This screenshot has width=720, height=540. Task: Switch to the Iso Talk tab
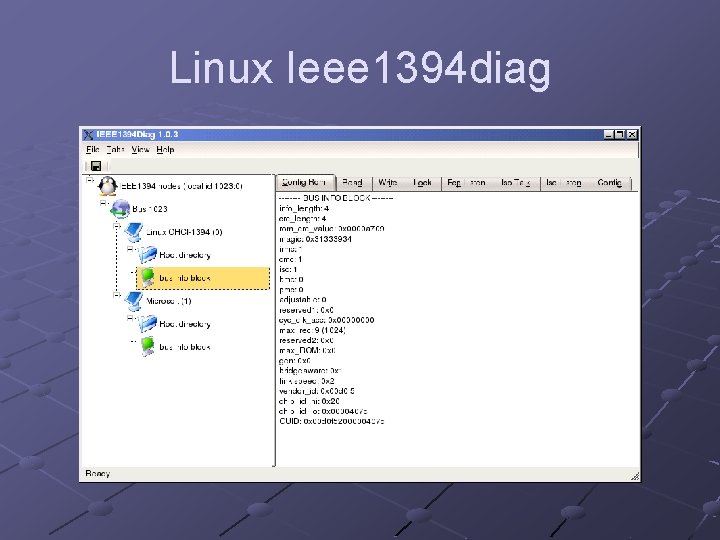tap(516, 183)
